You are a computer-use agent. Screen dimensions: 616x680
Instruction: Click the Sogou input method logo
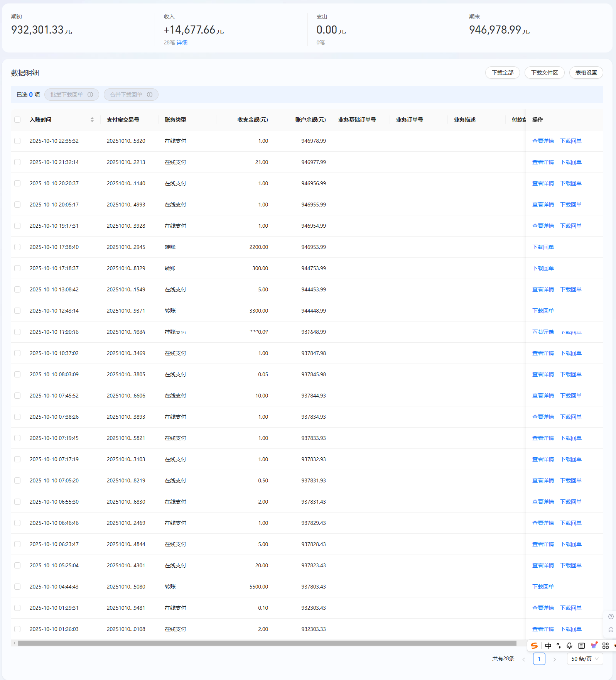point(534,646)
